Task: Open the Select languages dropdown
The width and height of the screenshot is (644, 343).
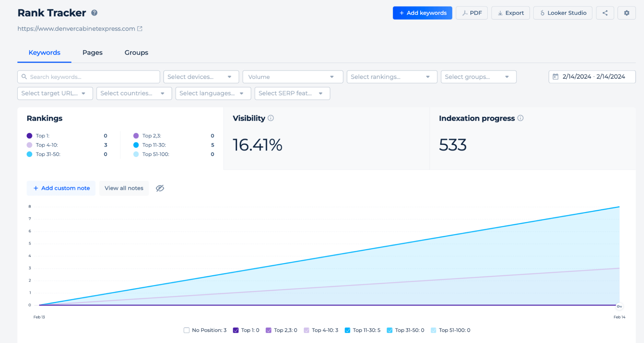Action: (213, 93)
